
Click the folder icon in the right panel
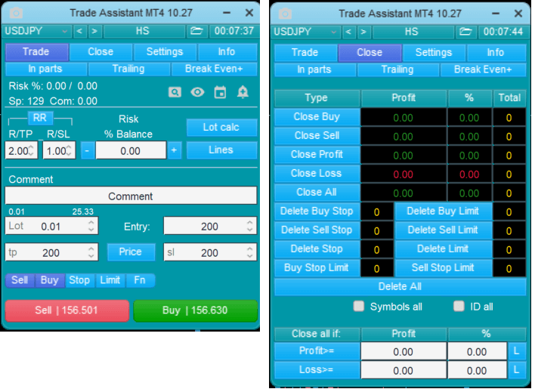click(x=466, y=32)
